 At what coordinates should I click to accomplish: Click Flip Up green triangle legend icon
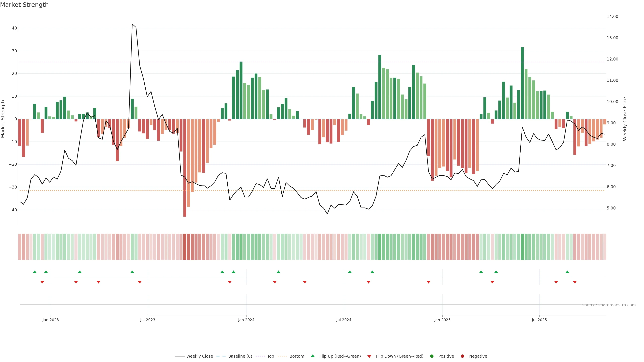click(312, 356)
